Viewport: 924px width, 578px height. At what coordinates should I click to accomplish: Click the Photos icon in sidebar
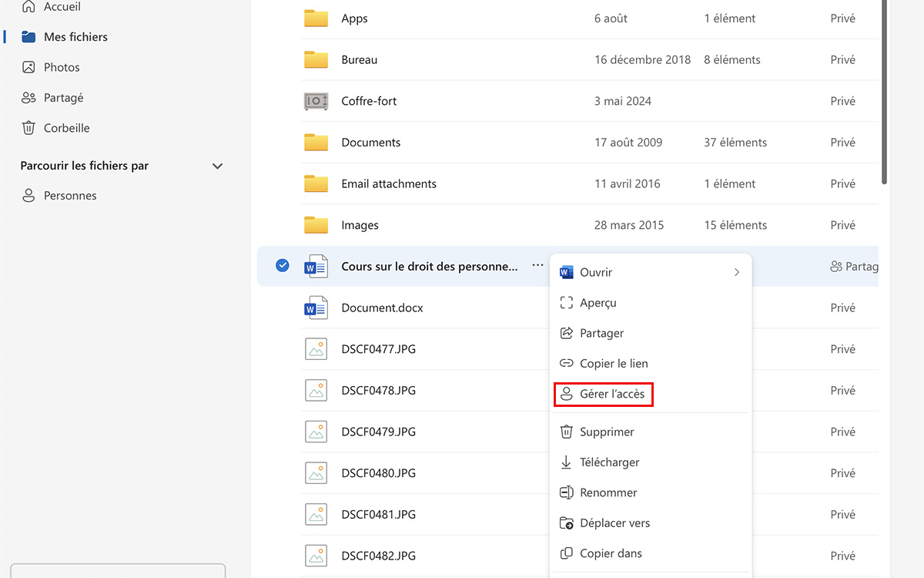28,67
